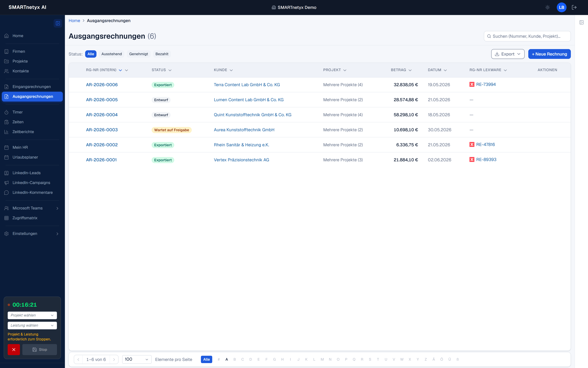The height and width of the screenshot is (368, 588).
Task: Open invoice AR-2026-0003
Action: [102, 130]
